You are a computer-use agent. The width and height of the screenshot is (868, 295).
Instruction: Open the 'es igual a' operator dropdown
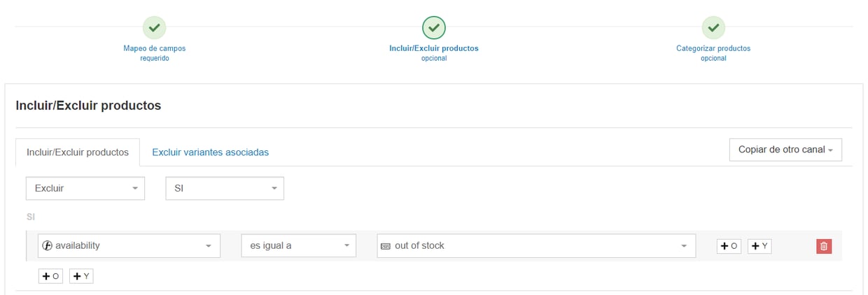click(299, 245)
